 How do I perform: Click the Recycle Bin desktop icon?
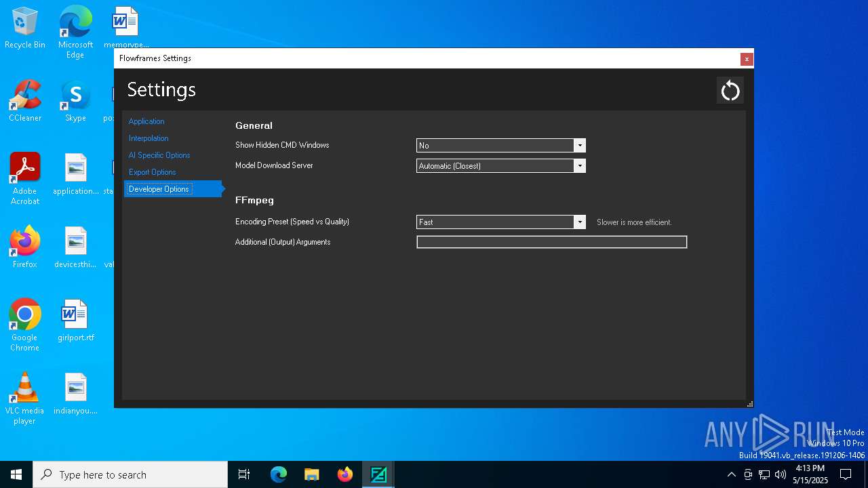(x=25, y=28)
